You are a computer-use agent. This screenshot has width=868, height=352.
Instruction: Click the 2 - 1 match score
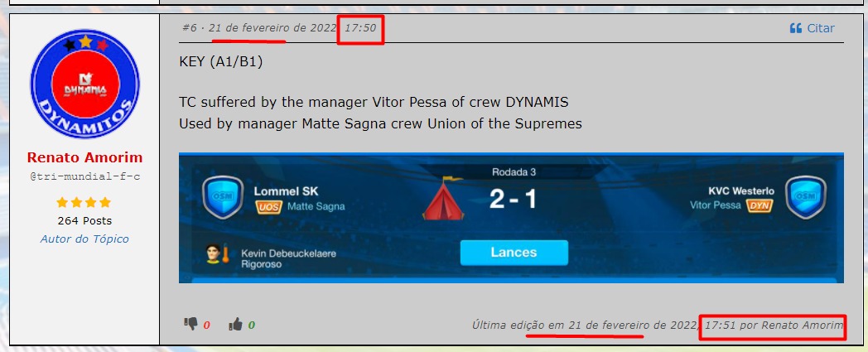514,200
